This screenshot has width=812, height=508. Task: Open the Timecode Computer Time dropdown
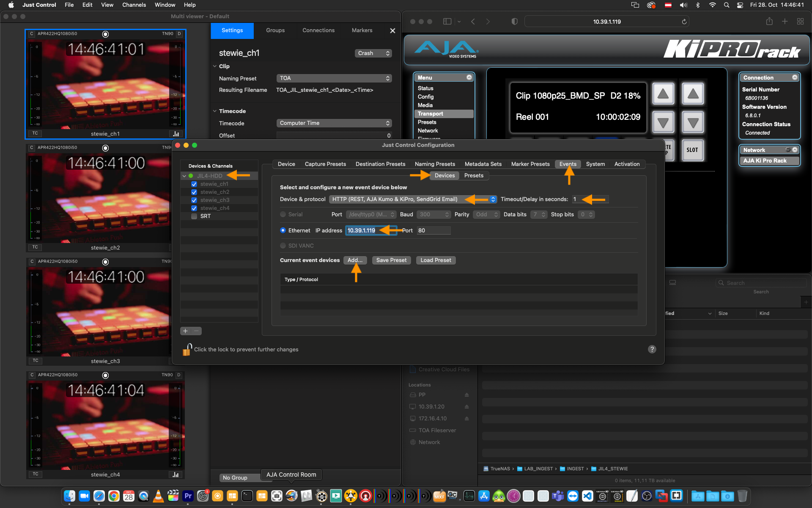334,123
